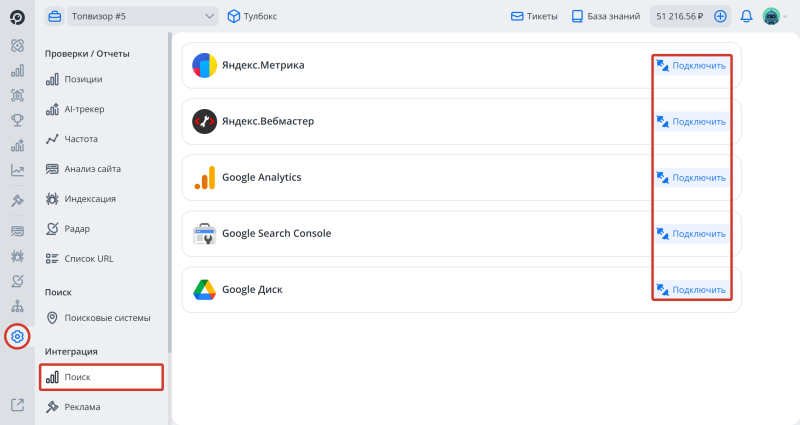
Task: Open Анализ сайта in the sidebar
Action: [x=102, y=169]
